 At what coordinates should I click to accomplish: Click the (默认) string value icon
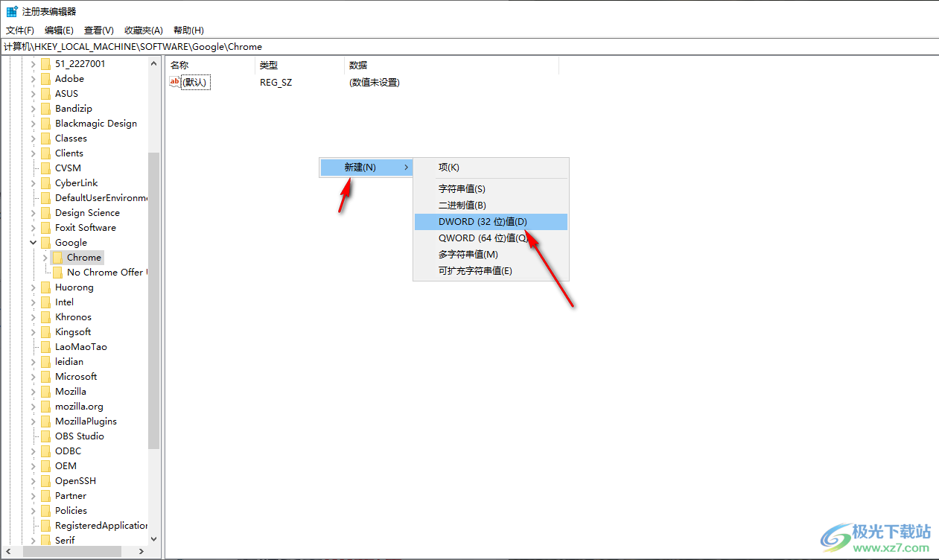[x=175, y=82]
